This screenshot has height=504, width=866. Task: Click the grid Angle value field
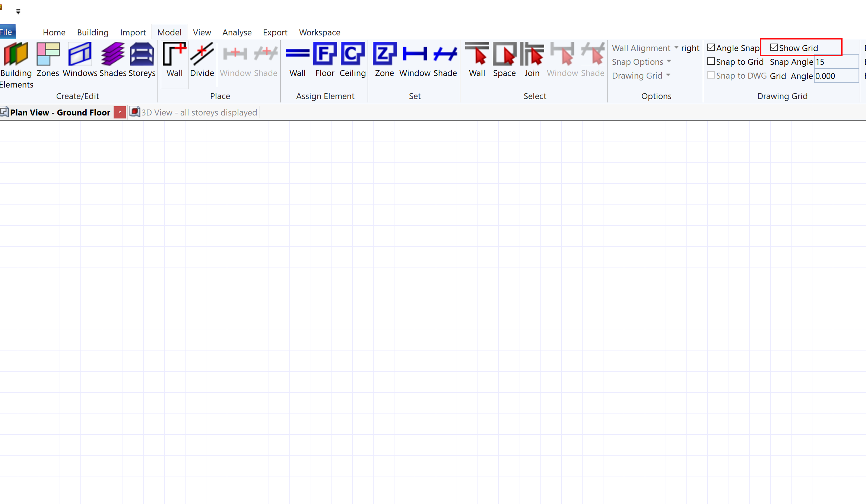[x=836, y=76]
